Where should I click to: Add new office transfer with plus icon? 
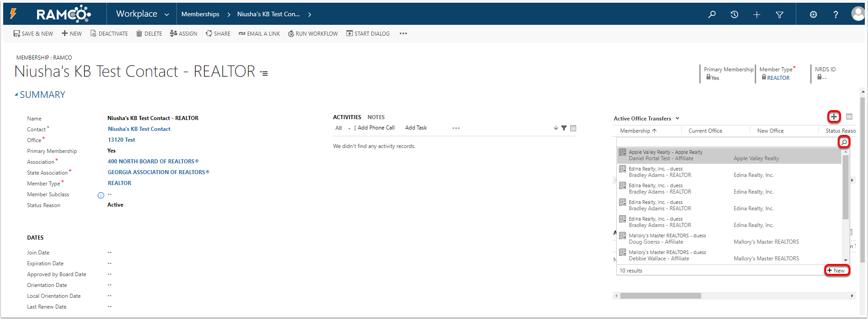(x=834, y=117)
